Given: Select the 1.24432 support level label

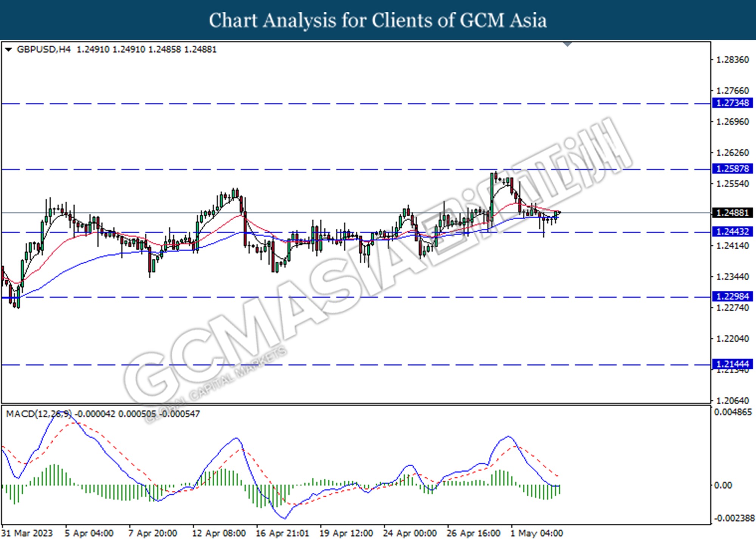Looking at the screenshot, I should [732, 231].
